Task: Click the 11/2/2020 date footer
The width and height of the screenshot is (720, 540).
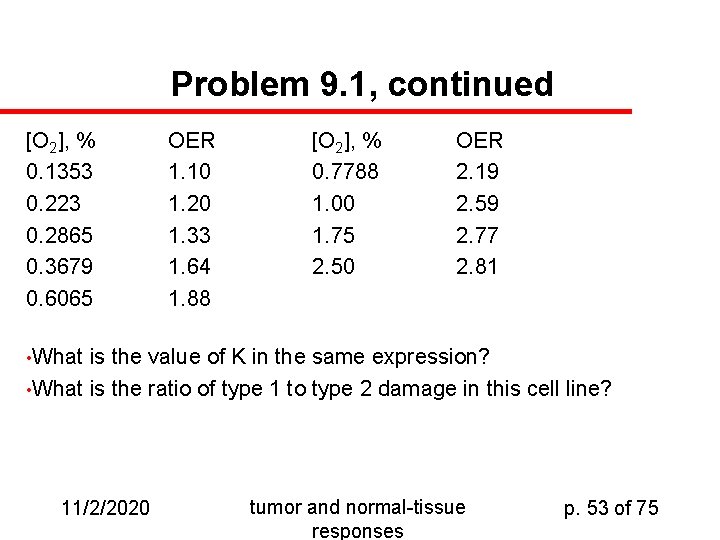Action: pos(106,508)
